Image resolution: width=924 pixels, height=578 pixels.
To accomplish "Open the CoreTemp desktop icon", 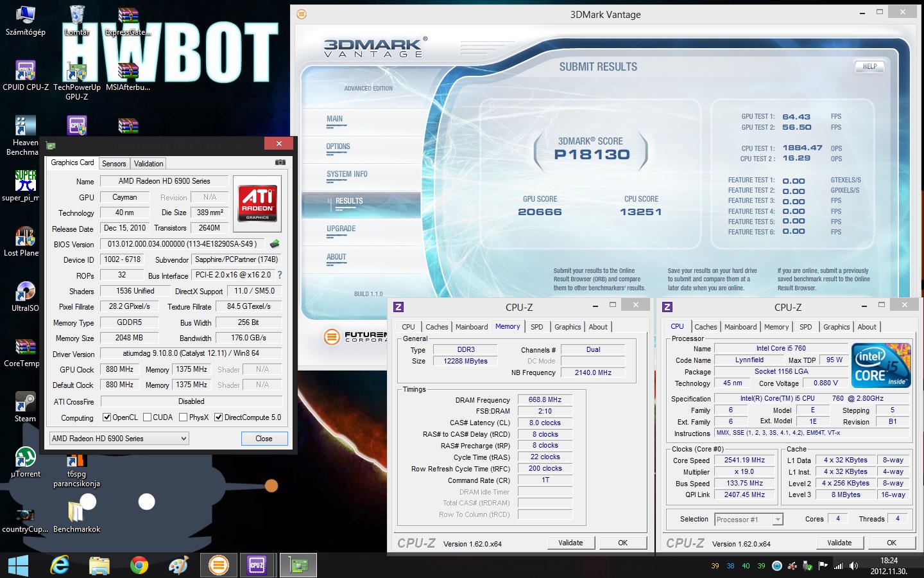I will pos(22,352).
